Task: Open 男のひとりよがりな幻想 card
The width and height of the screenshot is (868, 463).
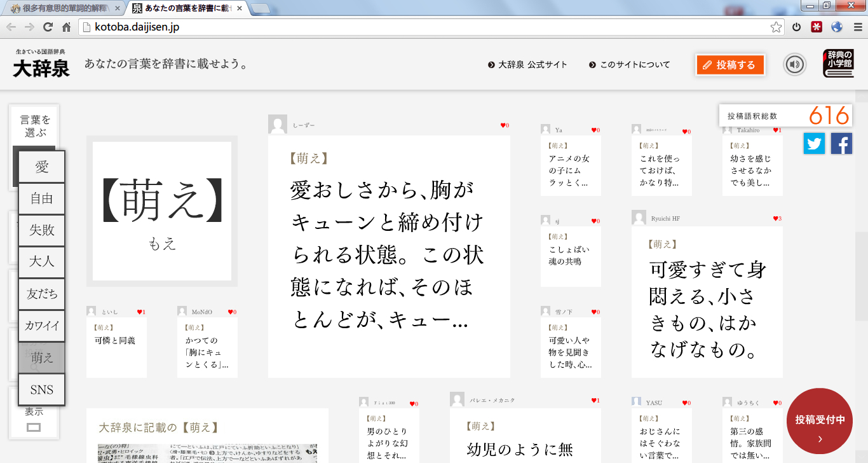Action: tap(389, 436)
